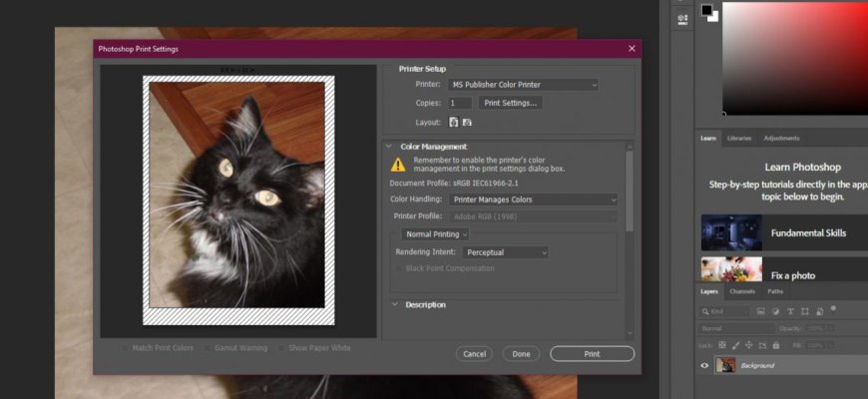Hide the Background layer with eye icon

(x=704, y=366)
